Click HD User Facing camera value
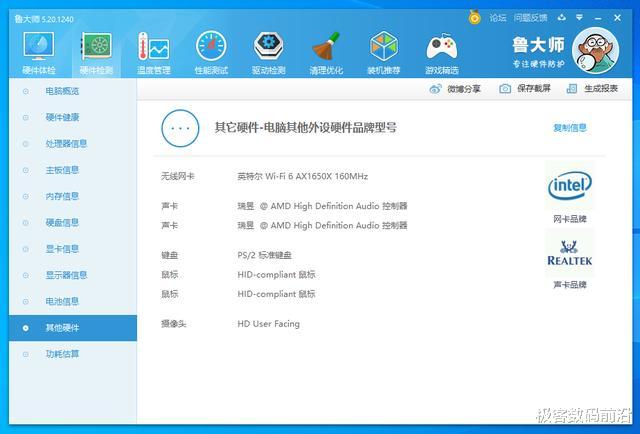 [269, 324]
